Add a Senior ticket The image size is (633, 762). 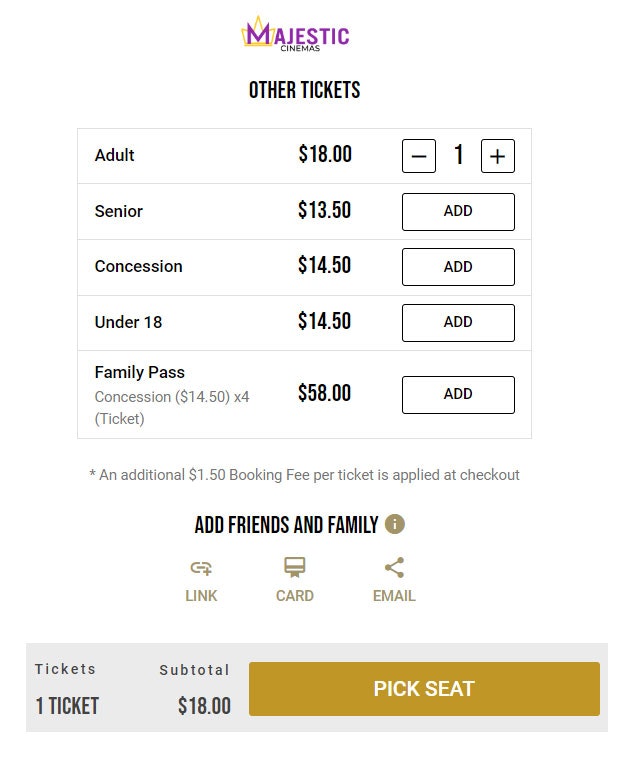click(458, 212)
